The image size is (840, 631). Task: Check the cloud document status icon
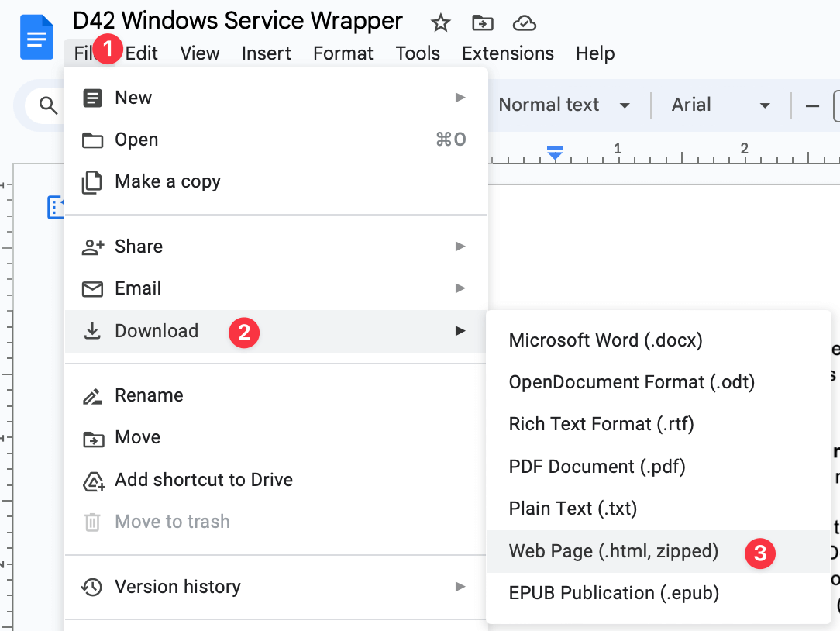click(x=525, y=23)
